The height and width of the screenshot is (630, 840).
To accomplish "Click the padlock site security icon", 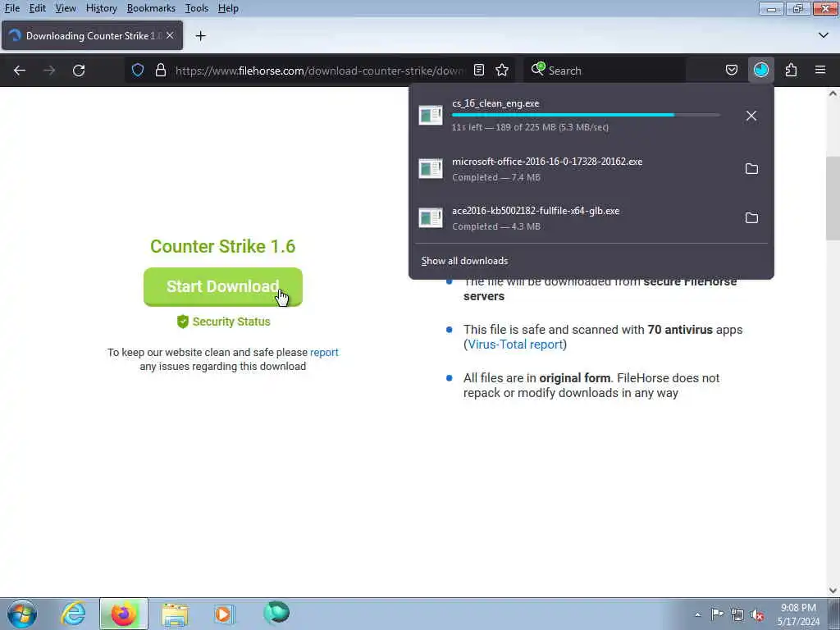I will click(160, 71).
